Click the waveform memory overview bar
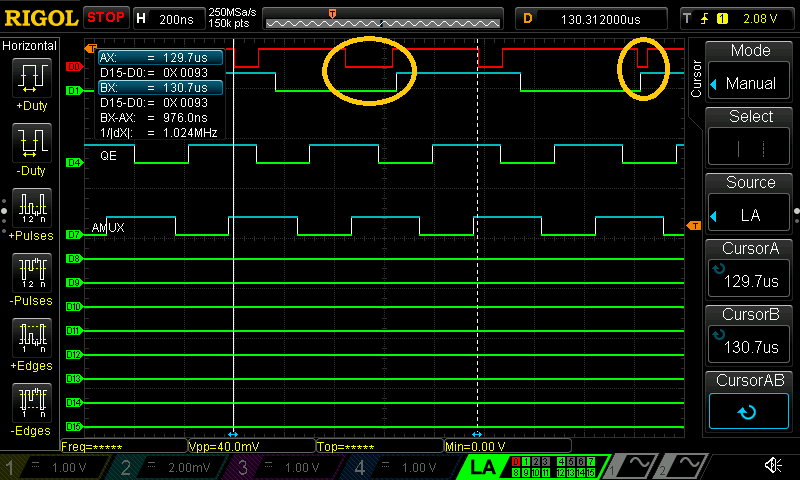 (384, 18)
